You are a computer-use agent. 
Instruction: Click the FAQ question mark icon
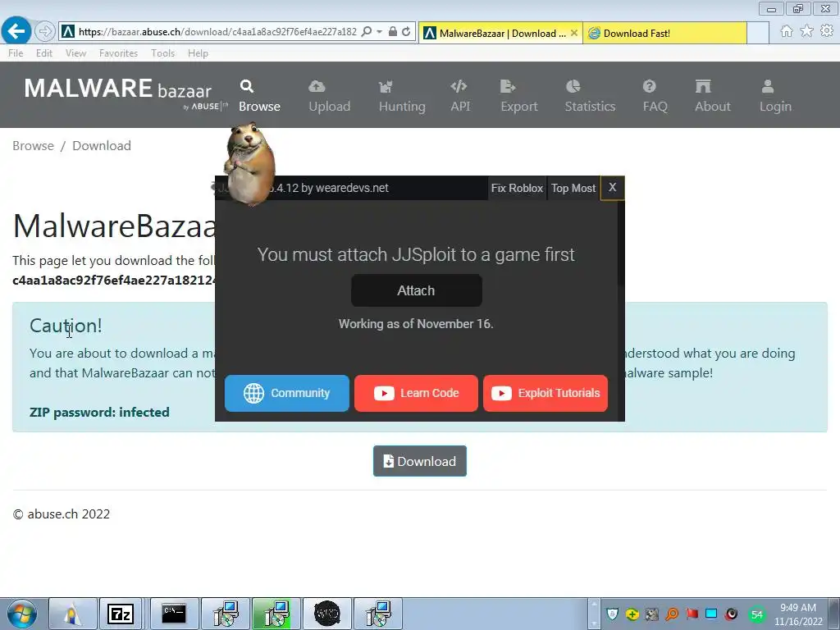[x=650, y=86]
